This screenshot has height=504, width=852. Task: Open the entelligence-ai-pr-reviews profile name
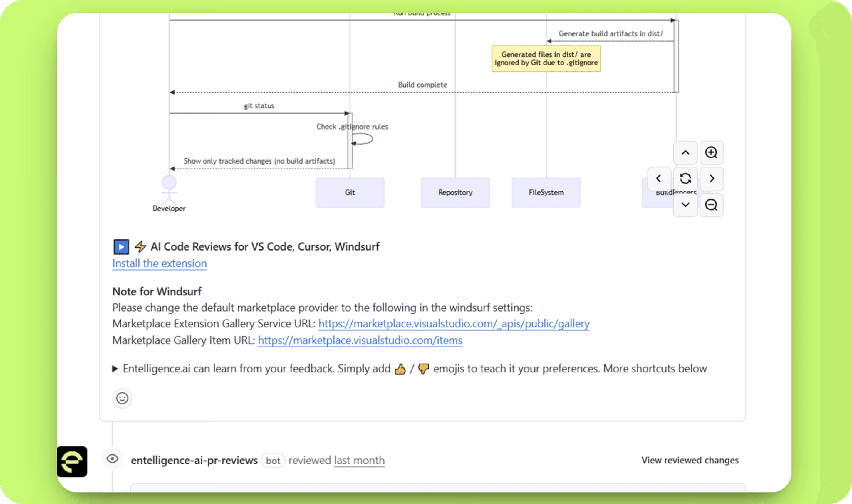tap(194, 461)
